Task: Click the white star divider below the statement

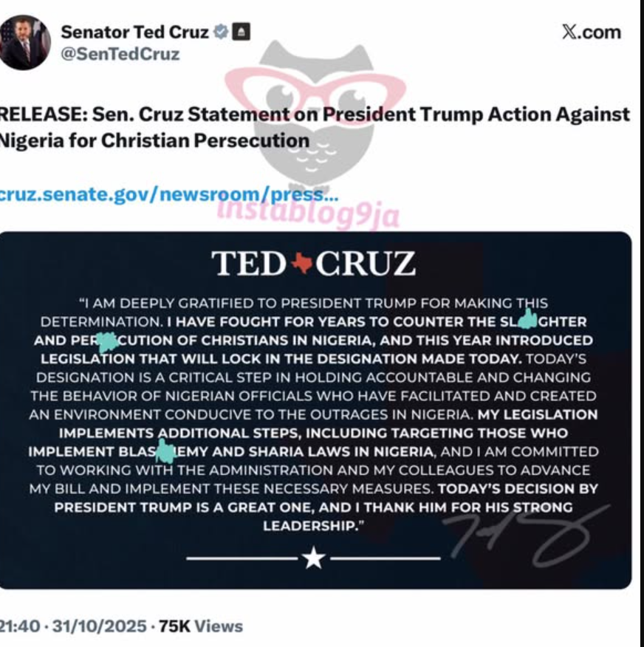Action: [313, 559]
